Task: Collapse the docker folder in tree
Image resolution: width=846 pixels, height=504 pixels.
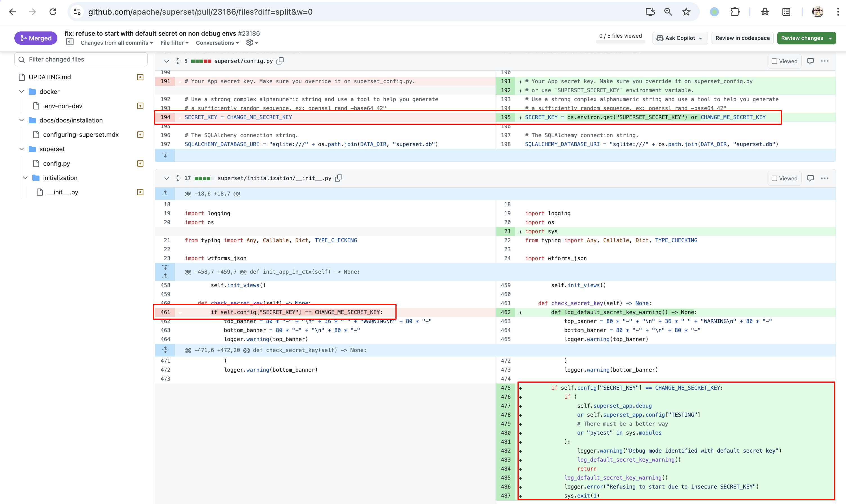Action: 22,91
